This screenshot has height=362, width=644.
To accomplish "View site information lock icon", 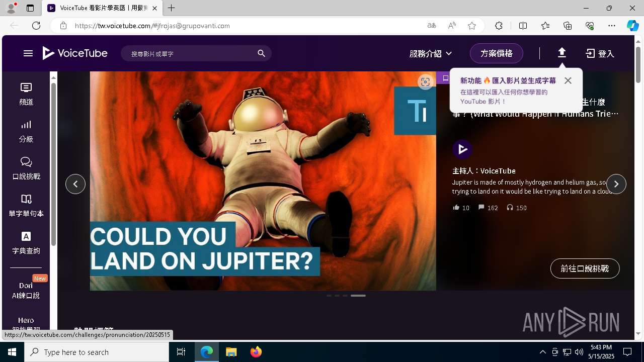I will [63, 26].
